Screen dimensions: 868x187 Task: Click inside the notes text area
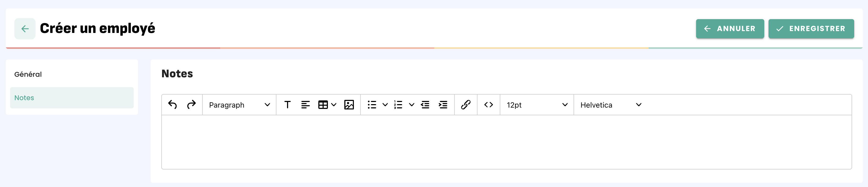[x=506, y=142]
